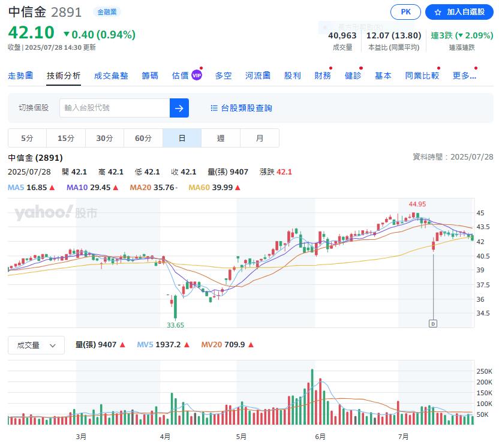Select the 技術分析 tab
This screenshot has width=499, height=448.
pos(64,76)
